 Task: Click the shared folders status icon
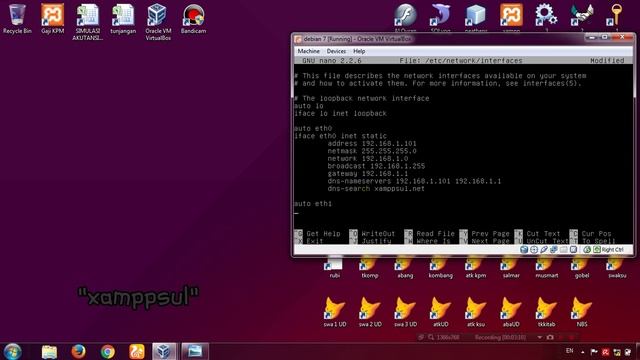[x=564, y=249]
